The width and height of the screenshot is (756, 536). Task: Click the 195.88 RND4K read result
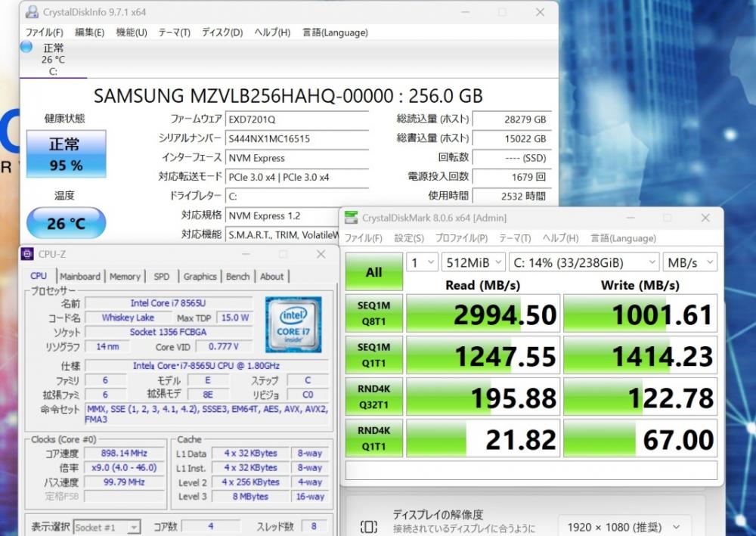[x=482, y=397]
